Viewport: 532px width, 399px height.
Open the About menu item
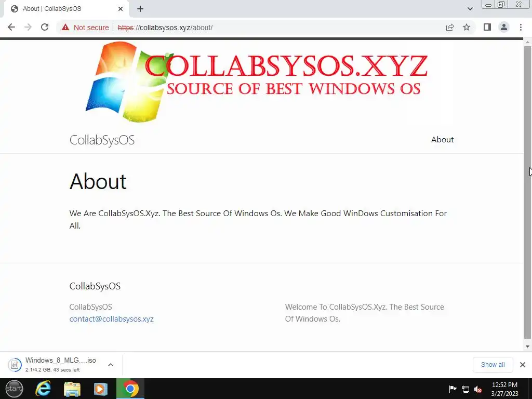[442, 139]
